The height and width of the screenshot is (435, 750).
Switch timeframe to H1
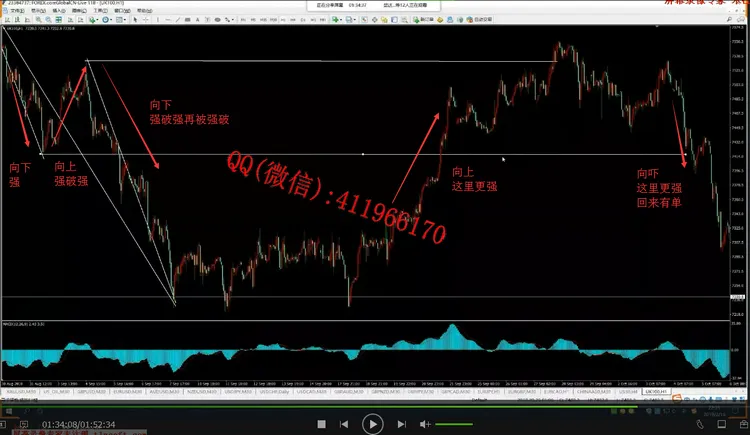(283, 20)
